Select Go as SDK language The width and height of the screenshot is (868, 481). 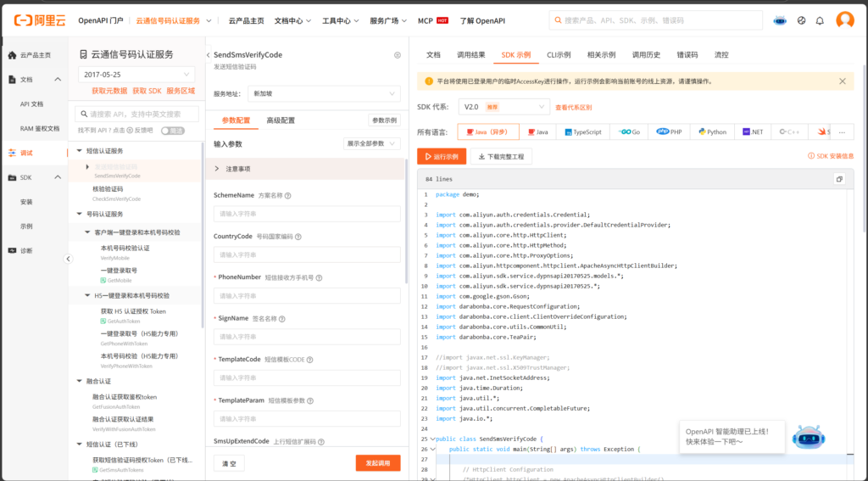click(630, 132)
